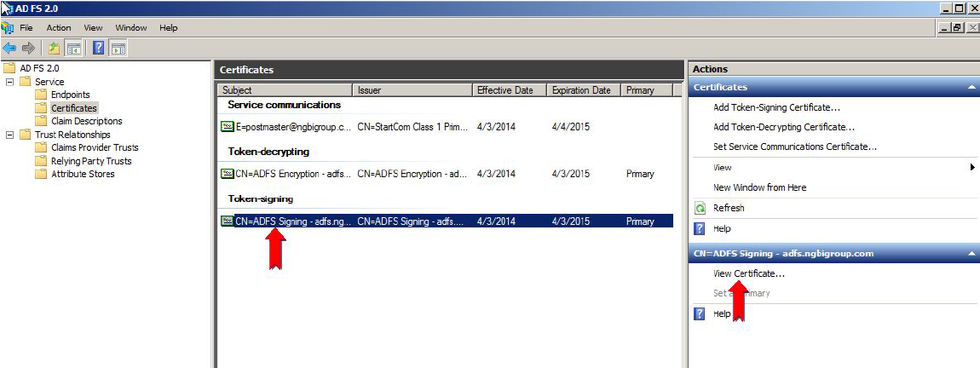Collapse the CN=ADFS Signing actions section
The height and width of the screenshot is (368, 980).
tap(971, 254)
